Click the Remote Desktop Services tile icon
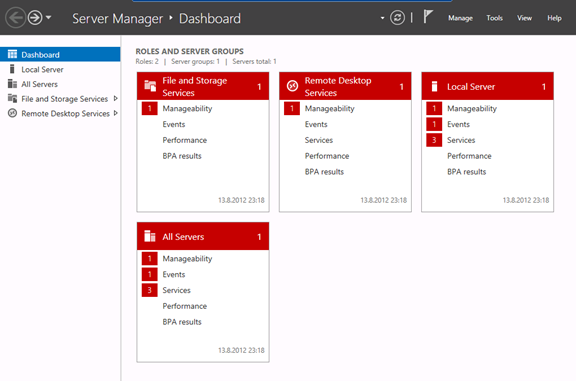 click(x=292, y=86)
